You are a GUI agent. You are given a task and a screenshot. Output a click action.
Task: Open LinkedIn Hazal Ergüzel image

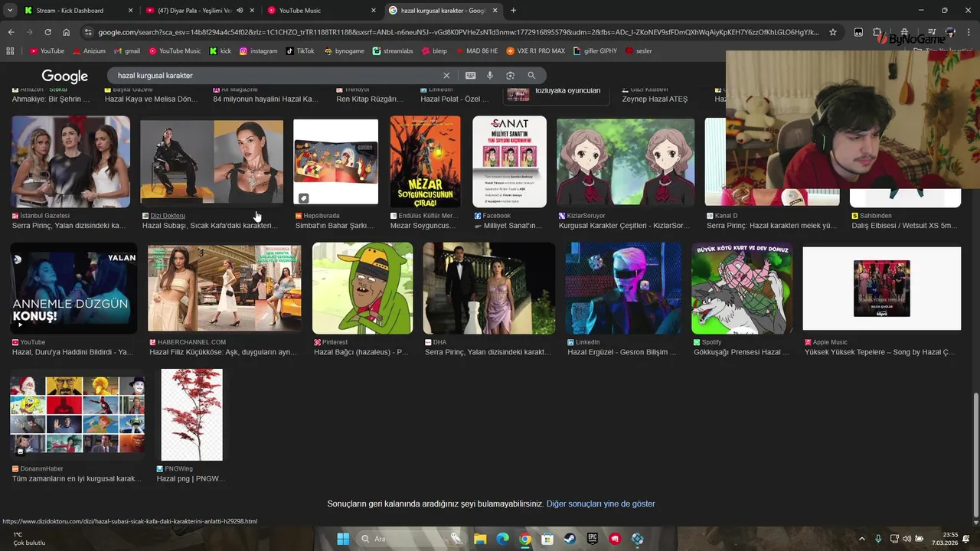623,288
